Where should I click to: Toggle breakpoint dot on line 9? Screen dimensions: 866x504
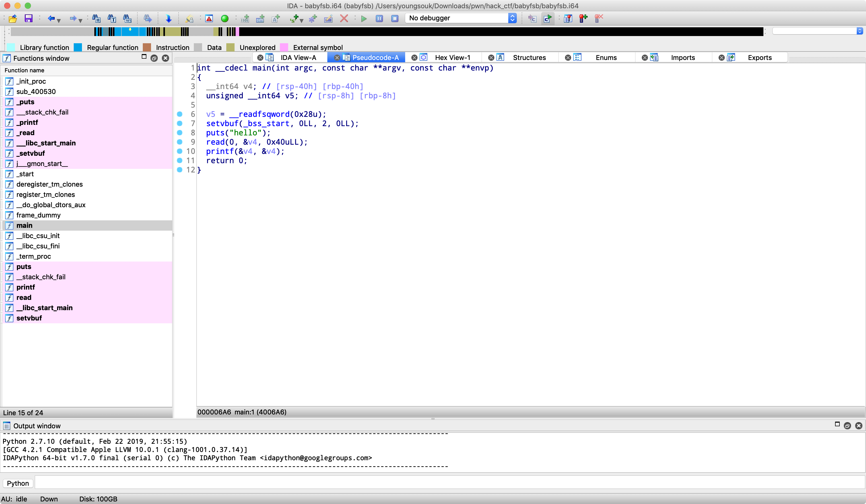(179, 142)
